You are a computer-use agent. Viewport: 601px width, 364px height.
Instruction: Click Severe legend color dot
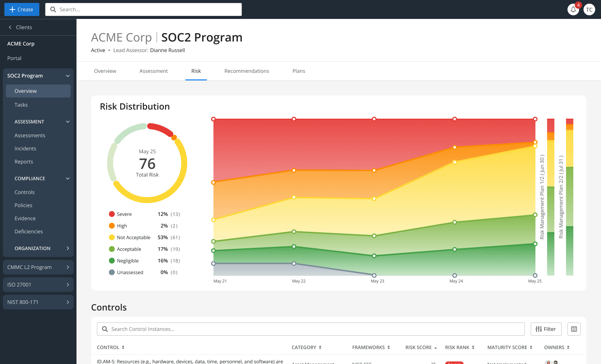coord(112,214)
